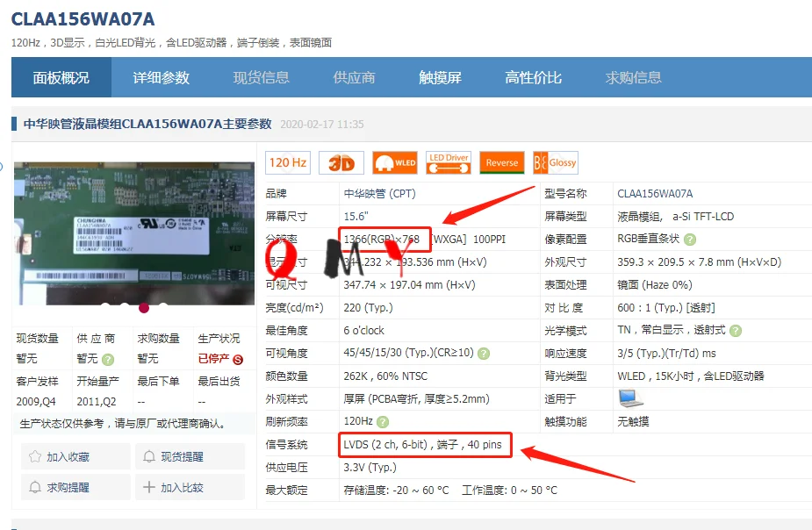This screenshot has width=812, height=530.
Task: Click the 359.3 × 209.5 × 7.8 mm outline size
Action: pyautogui.click(x=699, y=261)
